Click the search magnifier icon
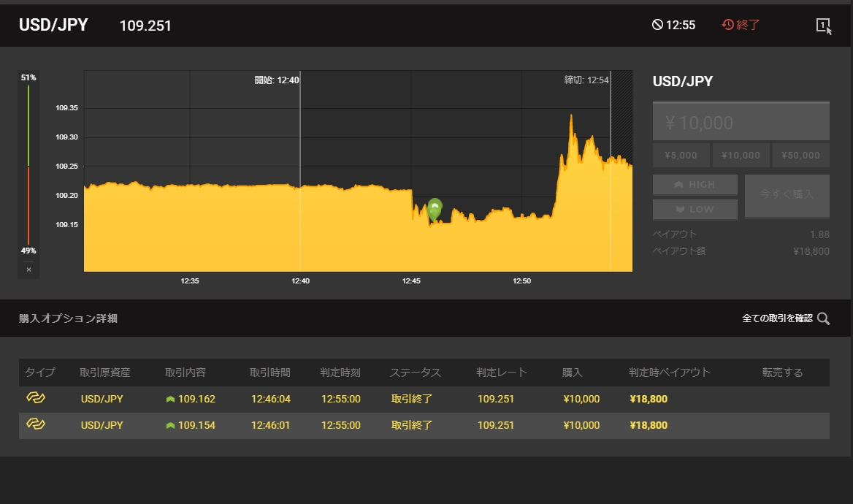Screen dimensions: 853x504 tap(824, 318)
